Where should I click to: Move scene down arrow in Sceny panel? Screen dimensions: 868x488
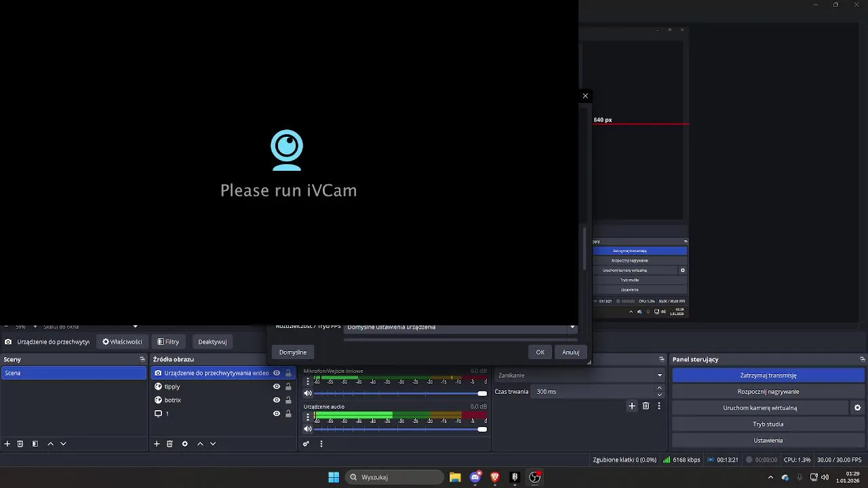(x=63, y=444)
